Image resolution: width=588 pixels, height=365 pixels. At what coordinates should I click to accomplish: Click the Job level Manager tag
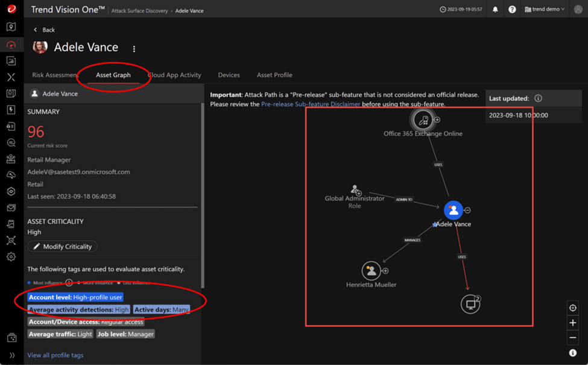click(x=125, y=334)
